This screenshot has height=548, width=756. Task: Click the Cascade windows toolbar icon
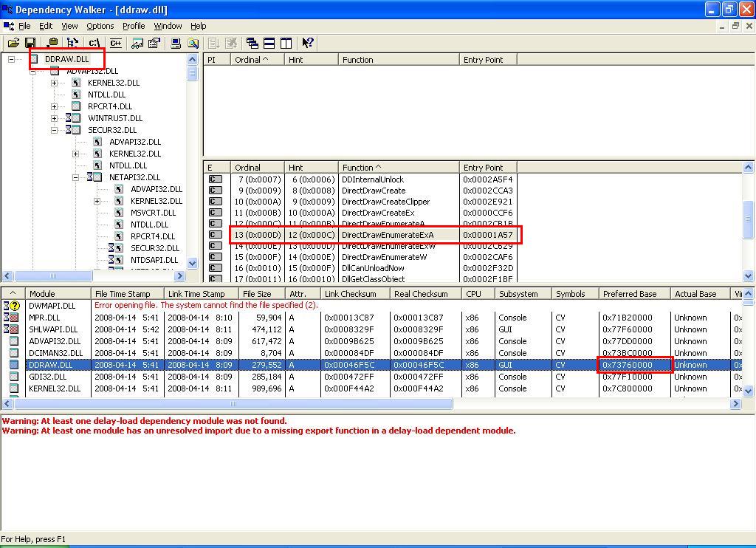[252, 43]
